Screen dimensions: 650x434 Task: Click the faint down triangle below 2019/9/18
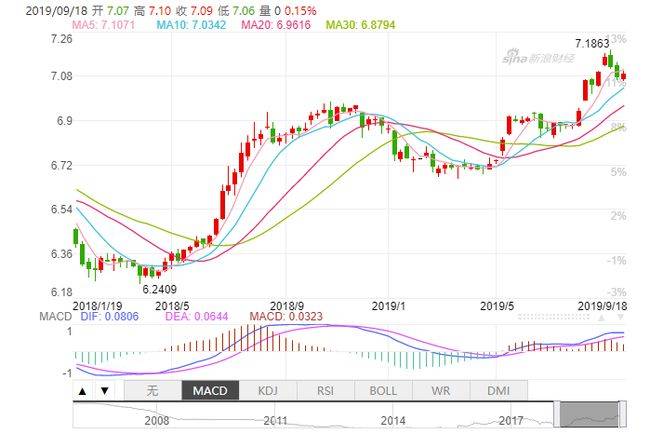pos(621,318)
